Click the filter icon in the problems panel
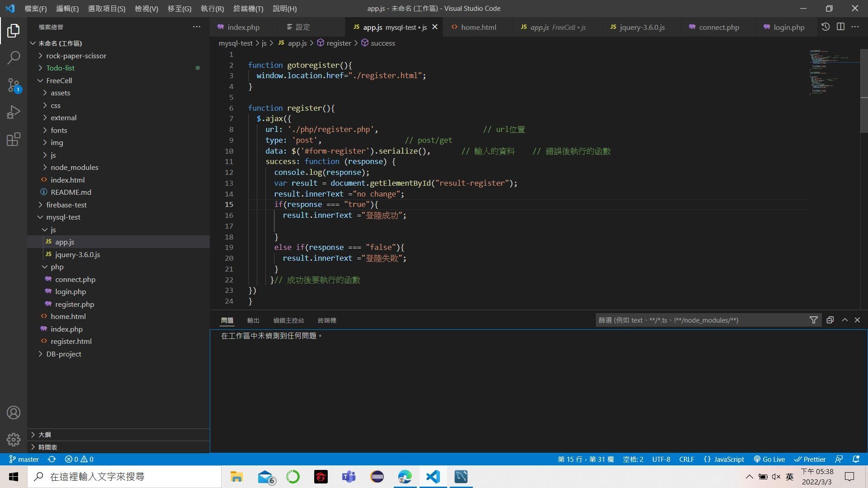868x488 pixels. pos(813,320)
